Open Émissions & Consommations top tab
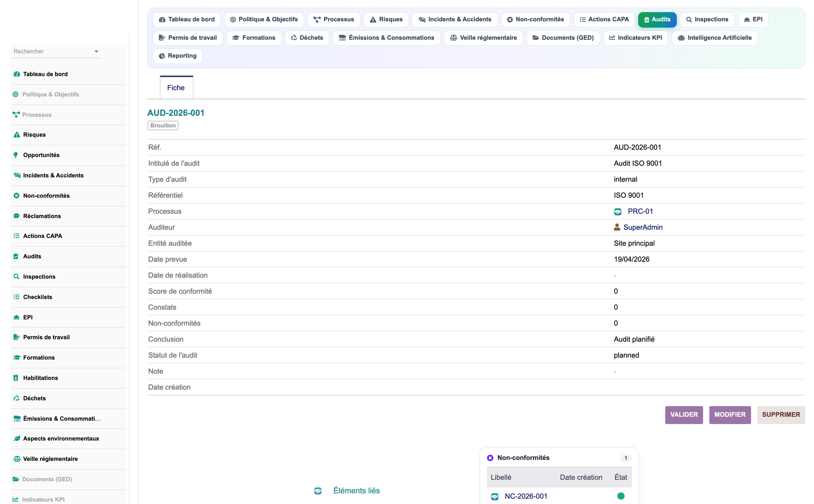 [387, 38]
